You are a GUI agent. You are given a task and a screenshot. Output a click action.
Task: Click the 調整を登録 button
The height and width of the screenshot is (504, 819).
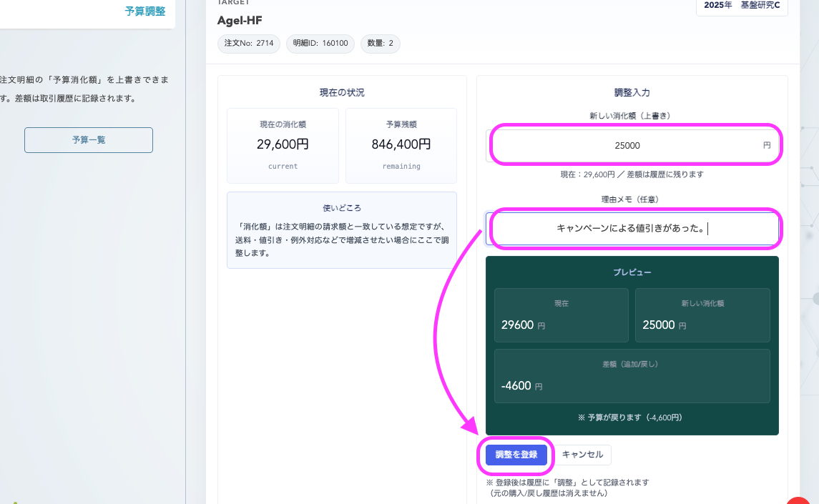516,455
